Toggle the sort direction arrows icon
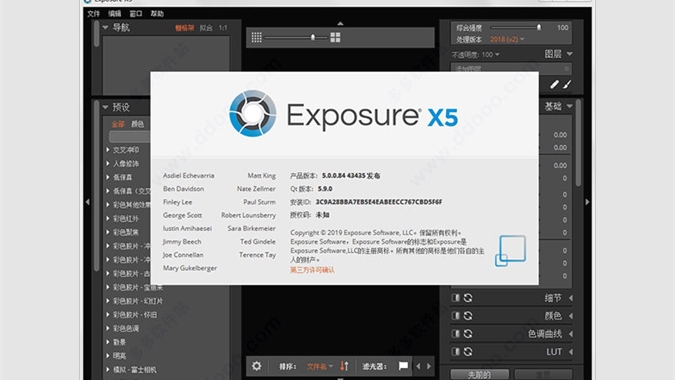The image size is (675, 380). point(344,366)
